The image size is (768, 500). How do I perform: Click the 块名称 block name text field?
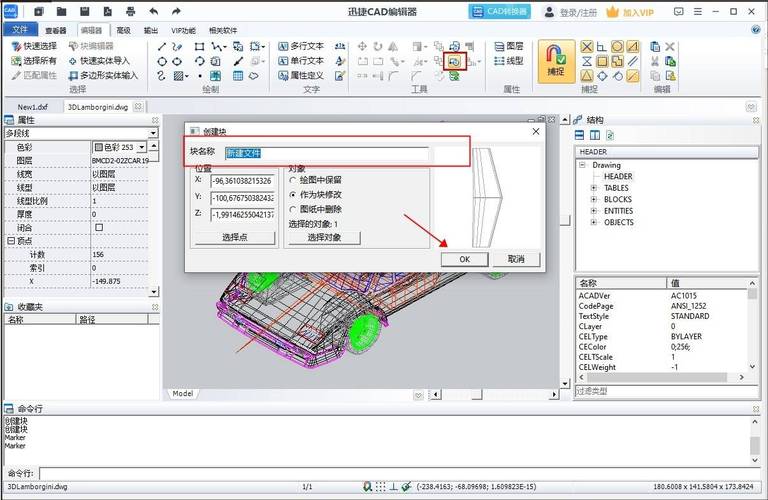coord(327,153)
